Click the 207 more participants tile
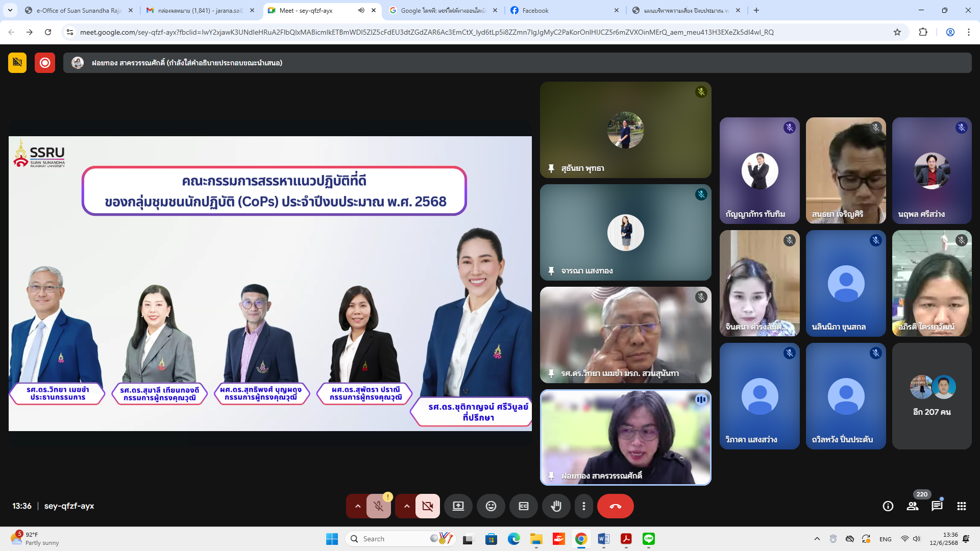The width and height of the screenshot is (980, 551). click(932, 396)
